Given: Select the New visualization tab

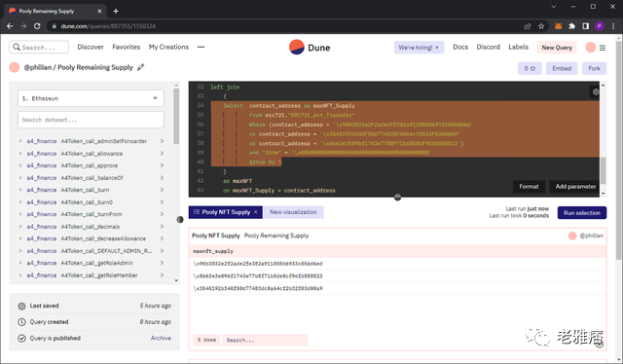Looking at the screenshot, I should coord(294,212).
